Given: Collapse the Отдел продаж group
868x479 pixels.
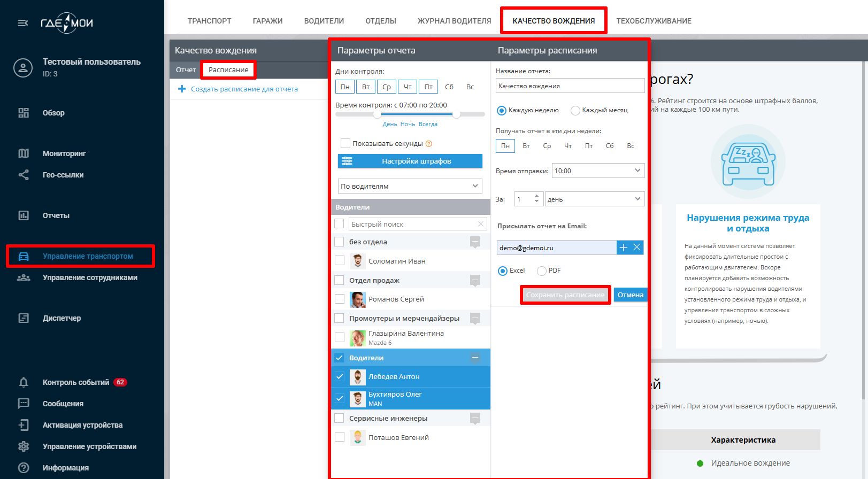Looking at the screenshot, I should pos(475,280).
